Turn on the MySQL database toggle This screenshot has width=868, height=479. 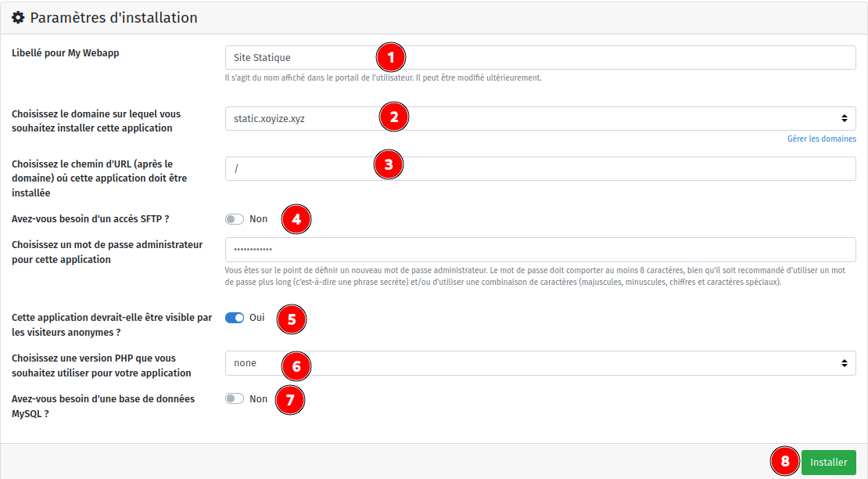pos(235,399)
